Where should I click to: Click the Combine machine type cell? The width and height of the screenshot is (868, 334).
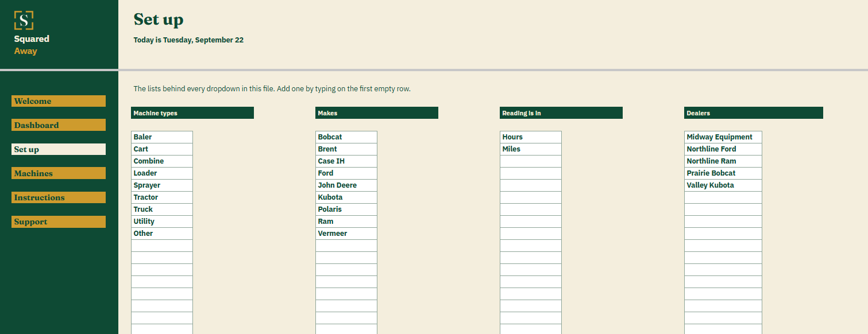point(162,161)
